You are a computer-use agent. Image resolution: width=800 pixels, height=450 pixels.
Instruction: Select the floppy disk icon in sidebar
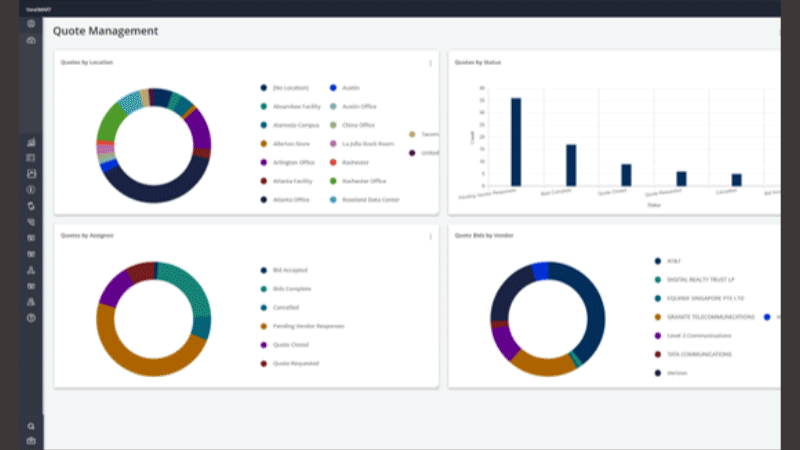point(31,174)
